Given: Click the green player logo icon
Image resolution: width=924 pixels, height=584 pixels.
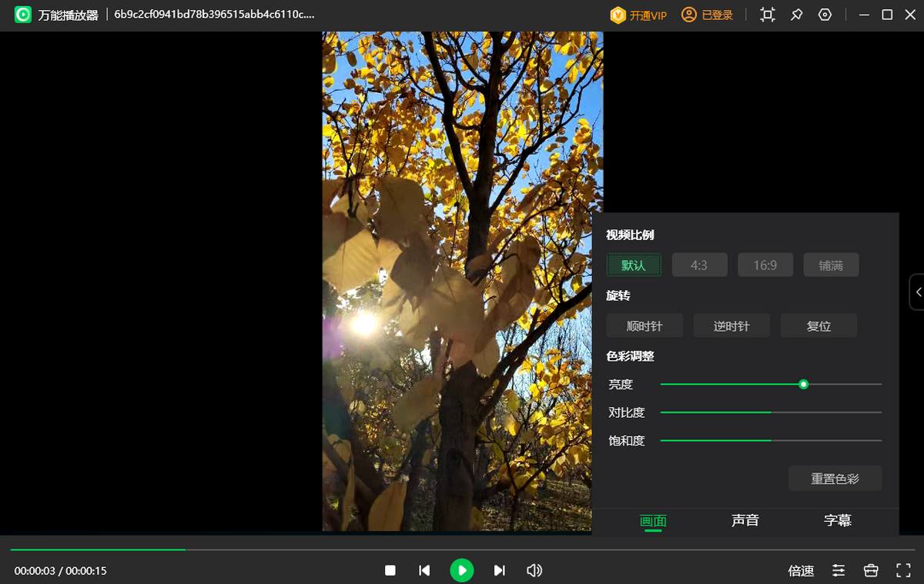Looking at the screenshot, I should point(23,15).
